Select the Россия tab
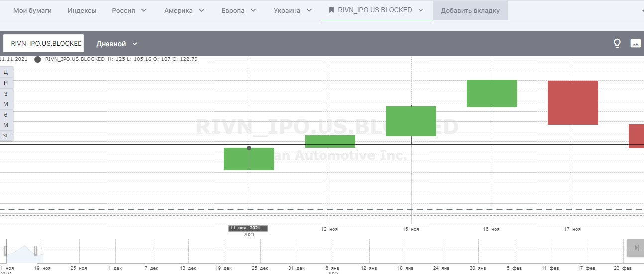 (123, 10)
